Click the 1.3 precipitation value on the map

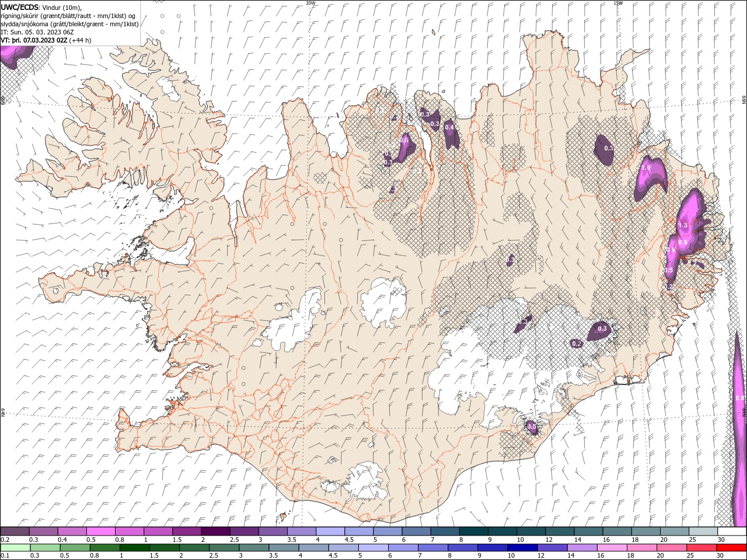pyautogui.click(x=682, y=225)
